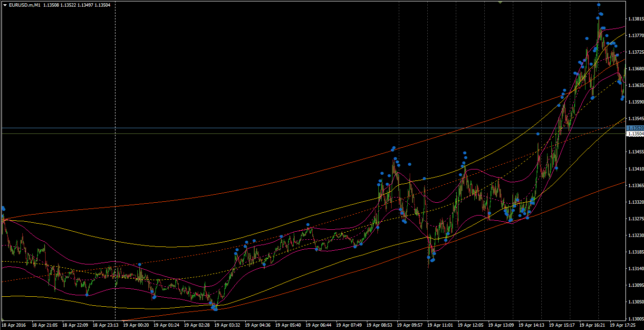Click the 19 Apr 02:28 time label
The height and width of the screenshot is (330, 644).
coord(197,326)
